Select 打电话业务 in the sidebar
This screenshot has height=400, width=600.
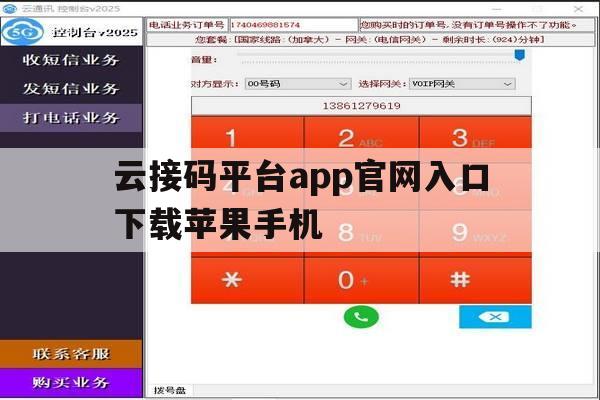click(71, 118)
